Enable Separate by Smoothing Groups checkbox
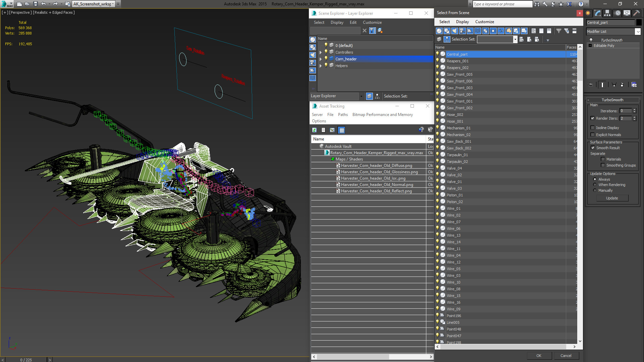Viewport: 644px width, 362px height. point(603,165)
